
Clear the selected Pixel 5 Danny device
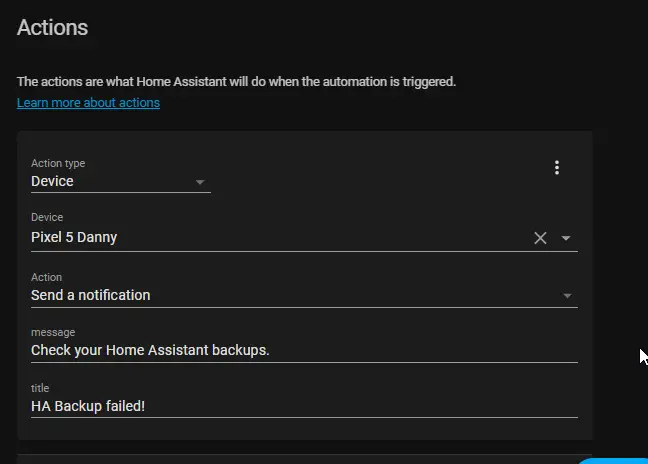pos(540,238)
